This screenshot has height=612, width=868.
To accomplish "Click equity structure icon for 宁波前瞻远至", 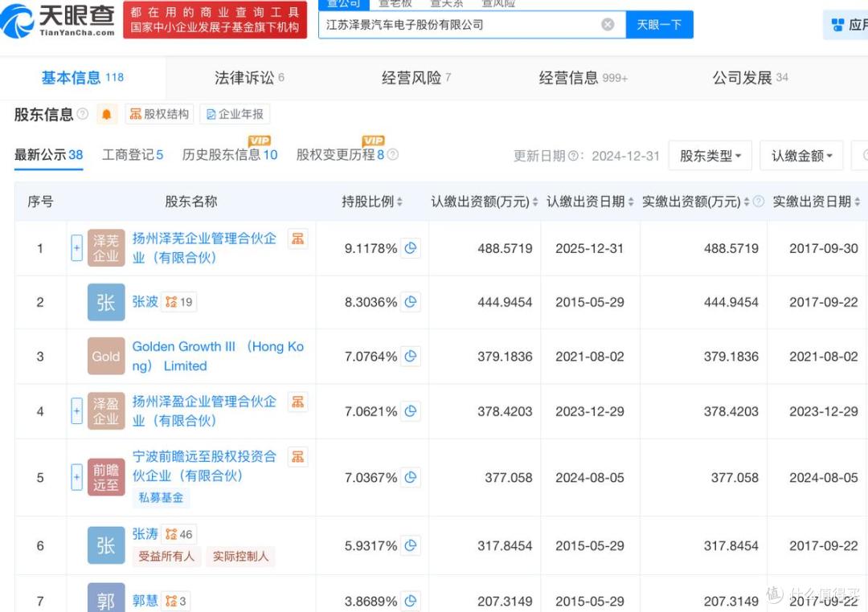I will (x=298, y=456).
